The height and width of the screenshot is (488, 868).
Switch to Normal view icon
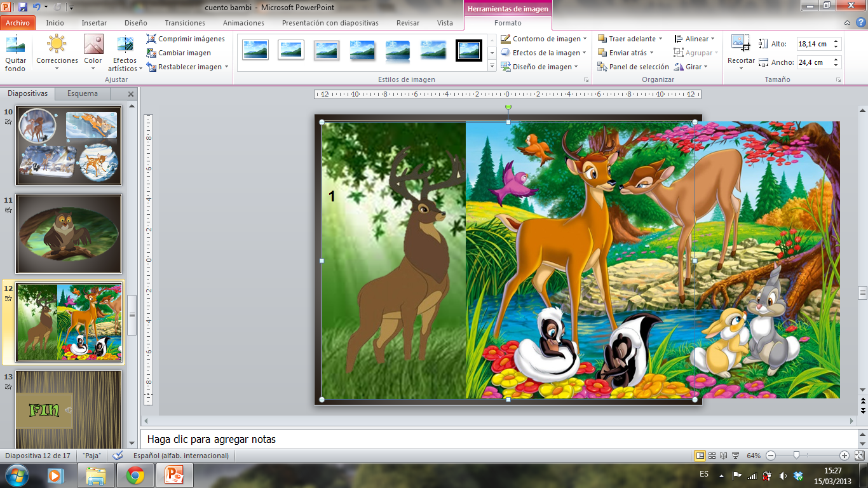[700, 456]
